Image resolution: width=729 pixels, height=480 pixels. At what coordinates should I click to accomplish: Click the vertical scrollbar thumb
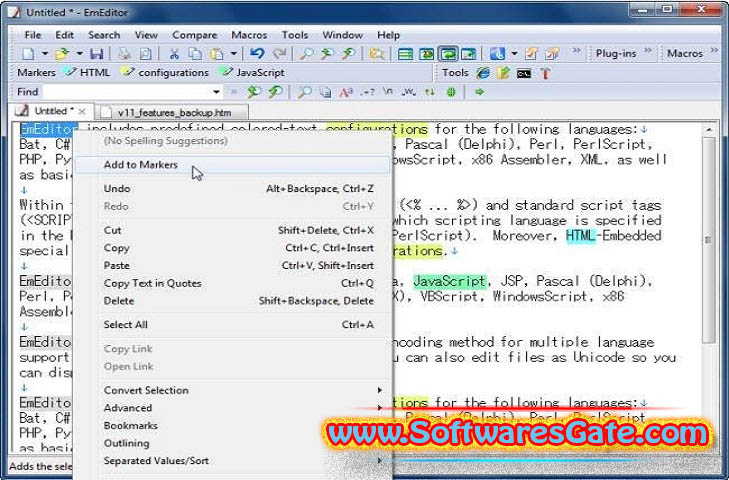(709, 240)
